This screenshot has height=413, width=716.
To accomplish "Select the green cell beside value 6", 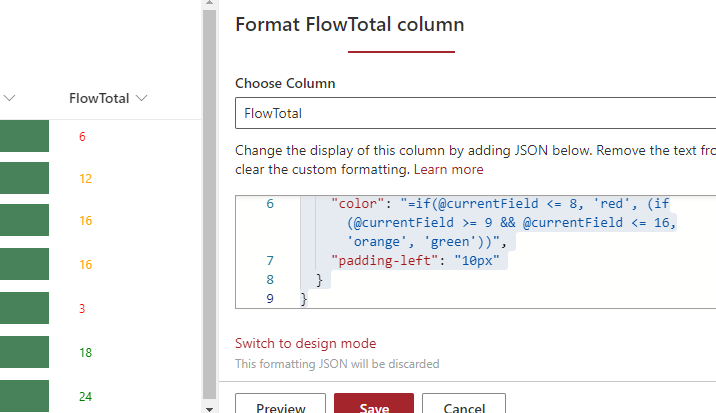I will click(24, 136).
